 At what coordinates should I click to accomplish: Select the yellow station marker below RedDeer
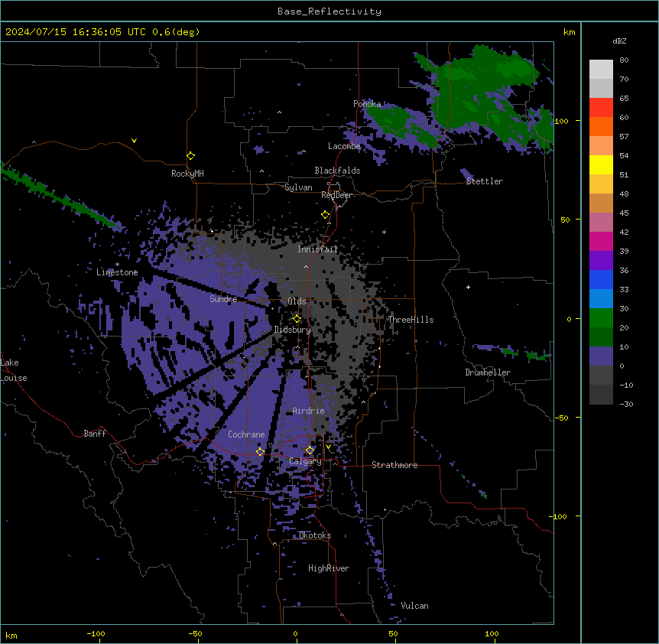coord(326,215)
